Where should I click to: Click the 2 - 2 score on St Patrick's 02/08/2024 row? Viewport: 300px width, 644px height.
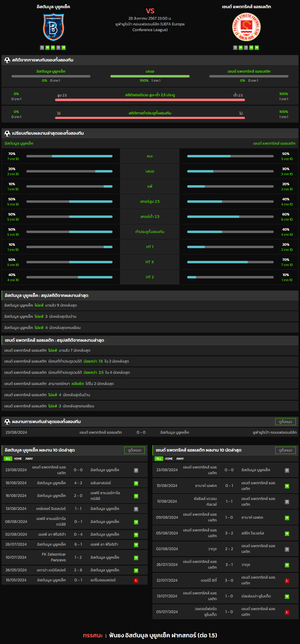click(x=229, y=549)
